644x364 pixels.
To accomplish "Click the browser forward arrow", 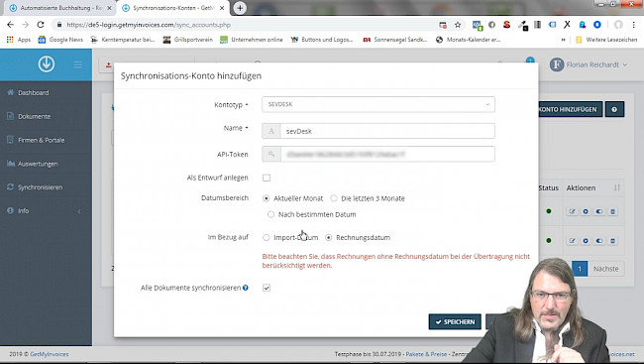I will pyautogui.click(x=26, y=25).
